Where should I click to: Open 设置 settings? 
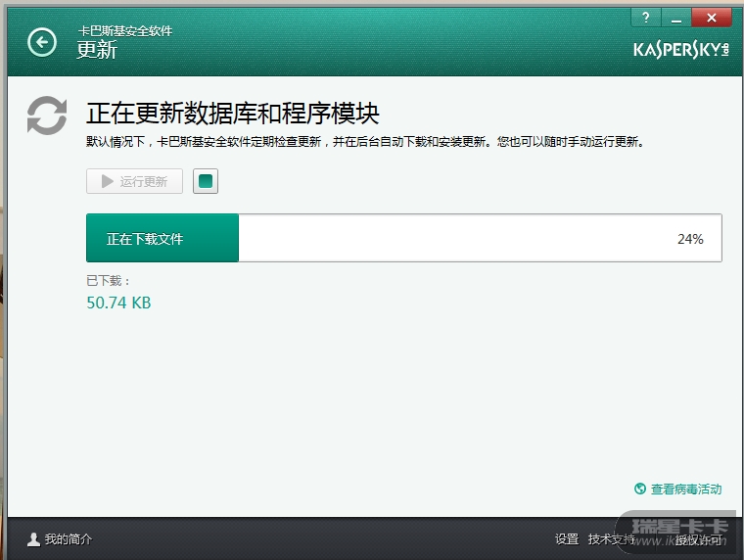pyautogui.click(x=567, y=539)
